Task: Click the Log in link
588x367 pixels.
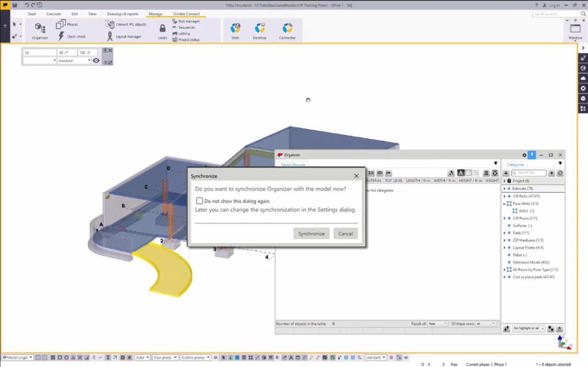Action: pos(554,5)
